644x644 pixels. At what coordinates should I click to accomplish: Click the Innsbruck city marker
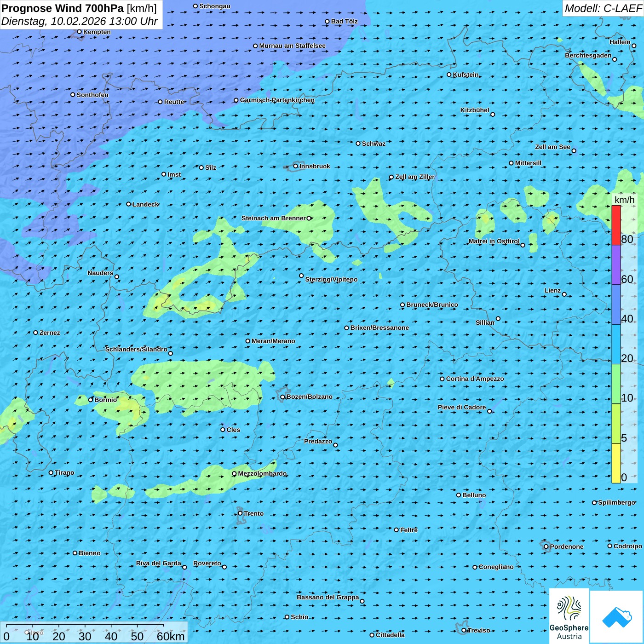click(x=296, y=166)
